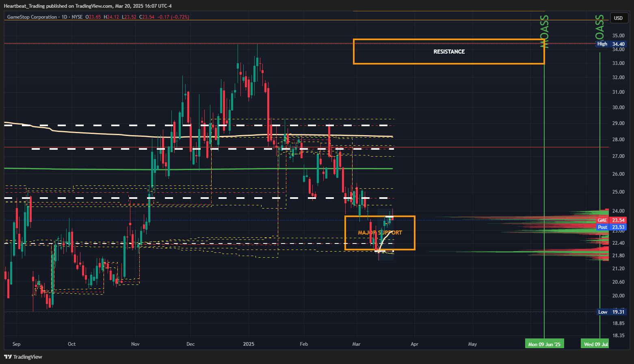Open the USD currency selector
The width and height of the screenshot is (634, 364).
pyautogui.click(x=618, y=18)
